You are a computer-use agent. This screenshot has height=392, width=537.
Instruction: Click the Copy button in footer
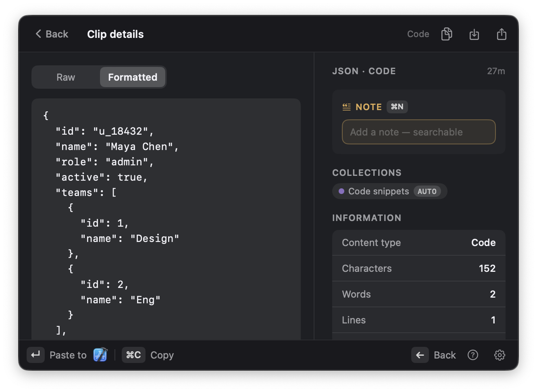click(x=162, y=355)
